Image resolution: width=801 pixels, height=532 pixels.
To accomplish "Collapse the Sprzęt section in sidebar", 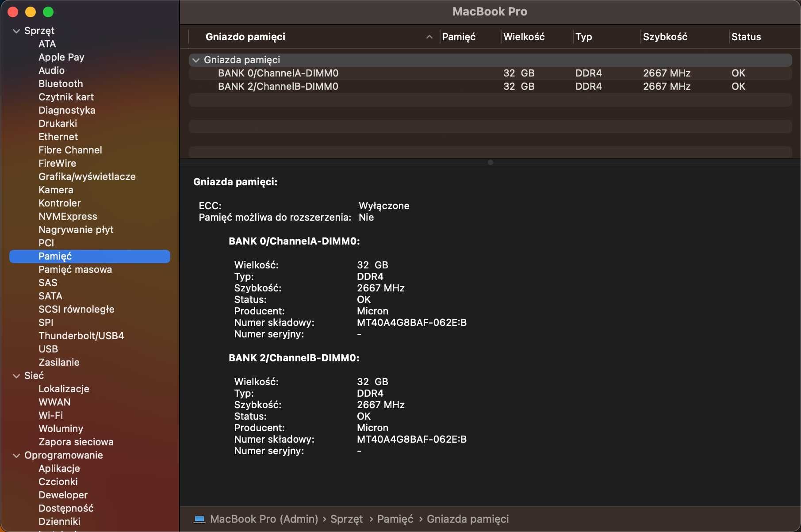I will [16, 31].
